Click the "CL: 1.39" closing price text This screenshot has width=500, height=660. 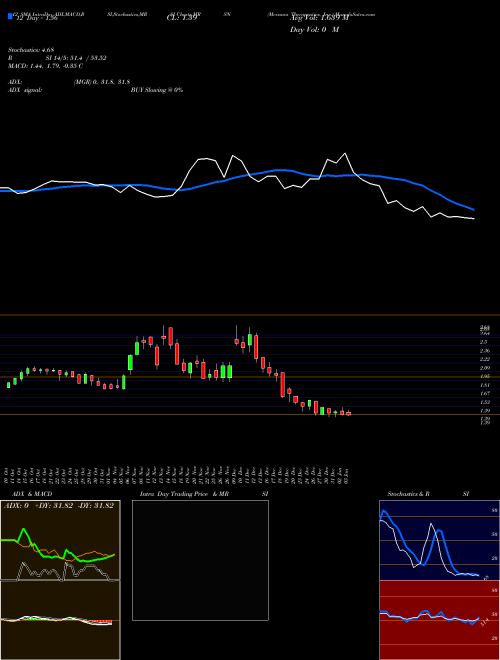pyautogui.click(x=181, y=19)
